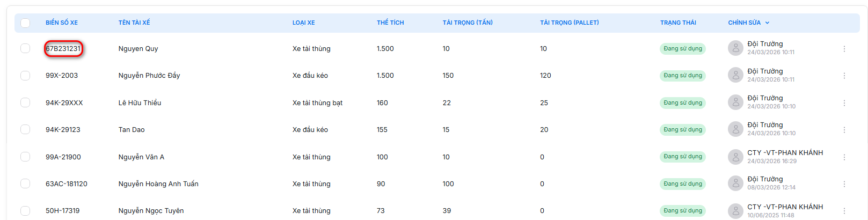Tick the select-all checkbox in the table header

(x=25, y=23)
